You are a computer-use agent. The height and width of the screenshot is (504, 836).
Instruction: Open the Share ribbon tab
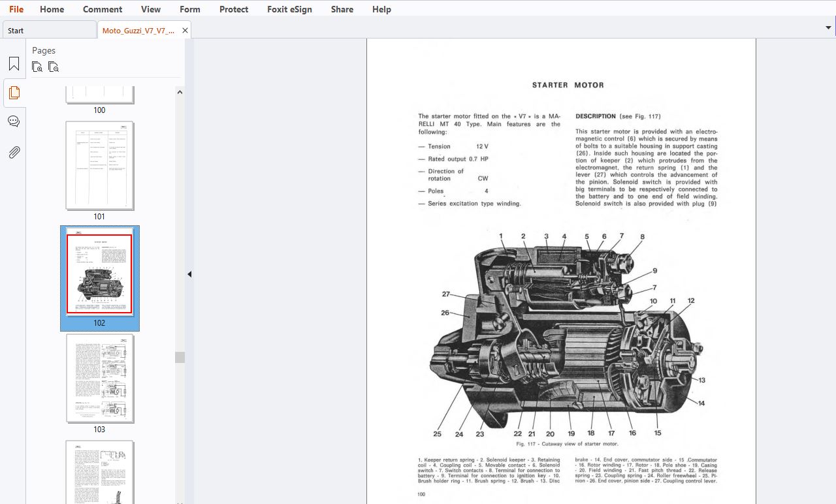(342, 9)
